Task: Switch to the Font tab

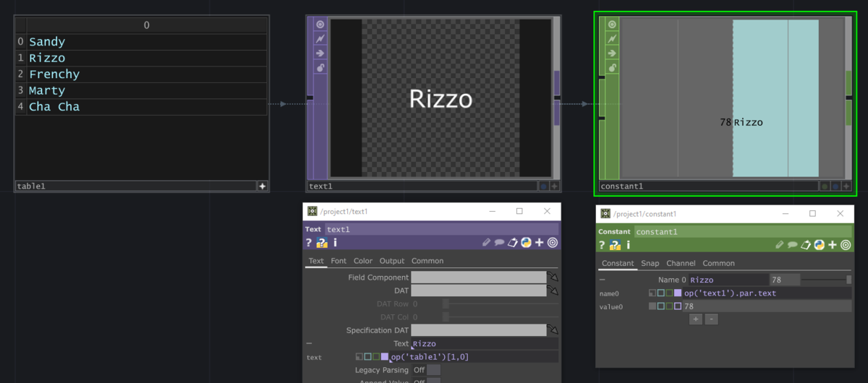Action: pos(339,261)
